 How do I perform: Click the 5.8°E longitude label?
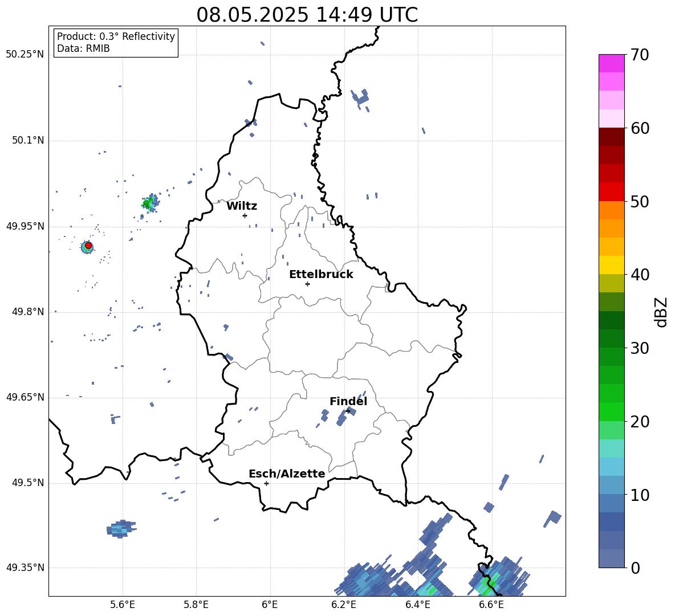point(196,605)
